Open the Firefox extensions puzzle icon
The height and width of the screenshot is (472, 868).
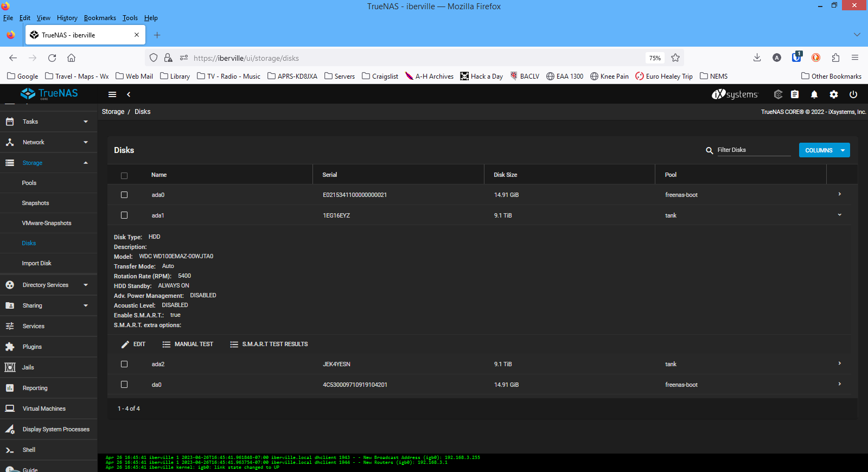click(835, 58)
